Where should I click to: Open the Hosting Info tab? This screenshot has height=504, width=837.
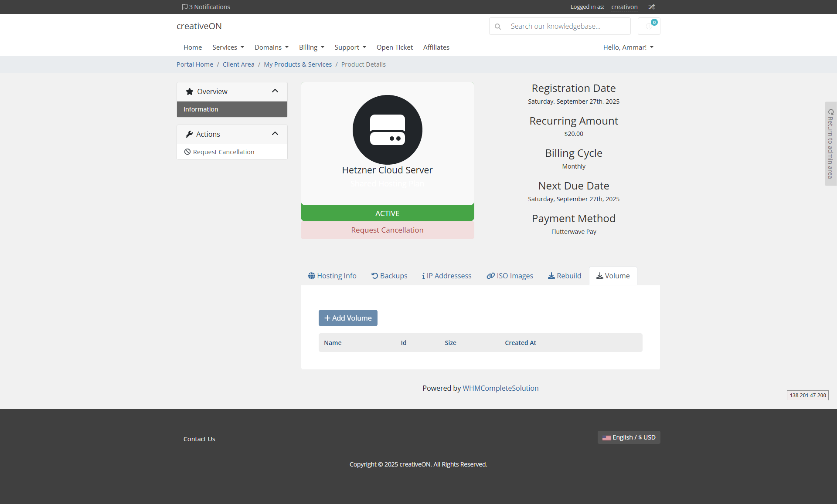(332, 276)
